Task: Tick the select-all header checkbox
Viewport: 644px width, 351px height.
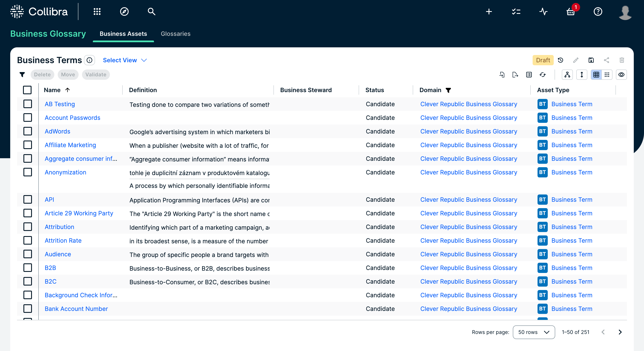Action: pos(27,90)
